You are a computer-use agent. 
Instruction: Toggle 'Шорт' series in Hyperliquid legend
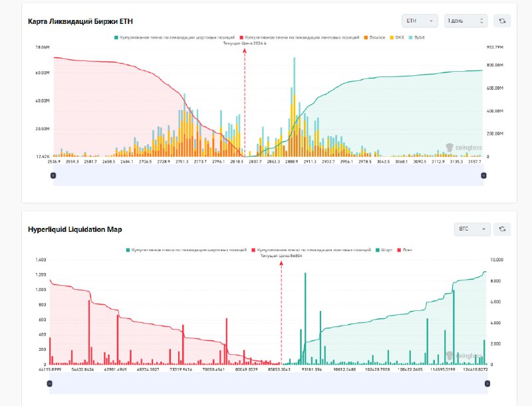[386, 250]
